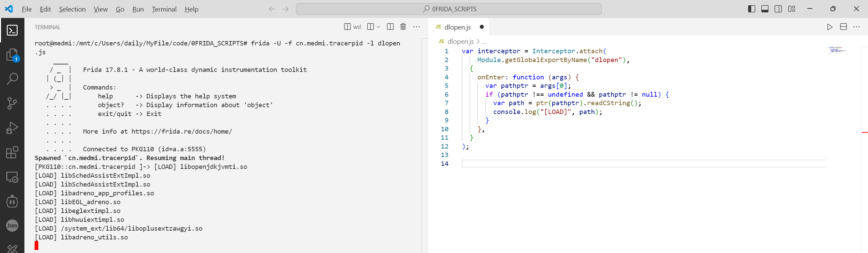Kill terminal with trash icon
This screenshot has height=253, width=868.
coord(403,27)
